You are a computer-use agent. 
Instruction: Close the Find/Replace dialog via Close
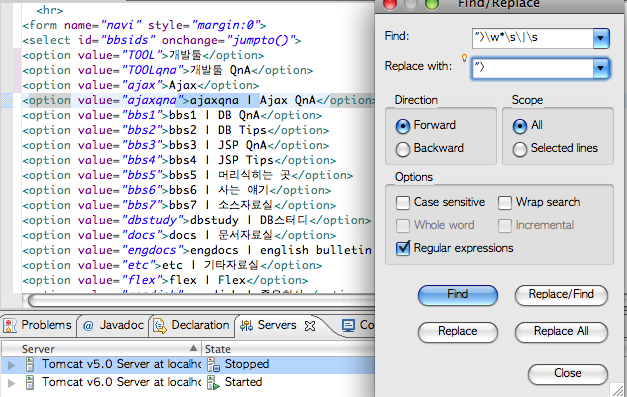[x=567, y=374]
